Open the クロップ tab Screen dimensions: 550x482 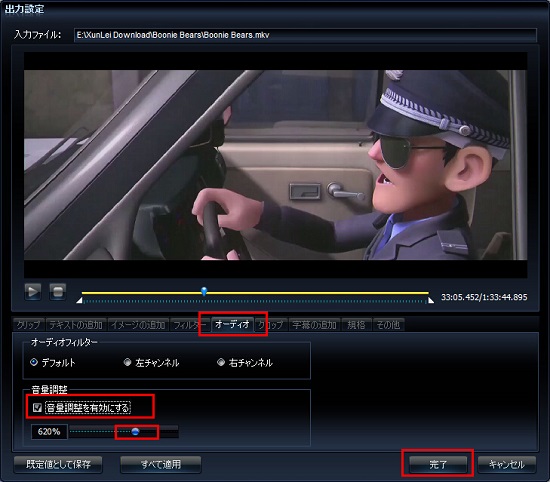tap(271, 325)
